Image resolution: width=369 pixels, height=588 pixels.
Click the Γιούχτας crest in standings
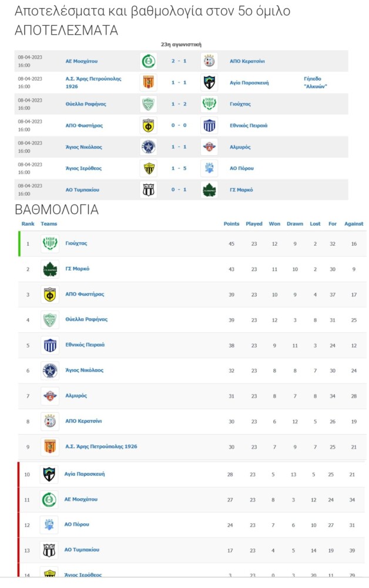tap(50, 243)
